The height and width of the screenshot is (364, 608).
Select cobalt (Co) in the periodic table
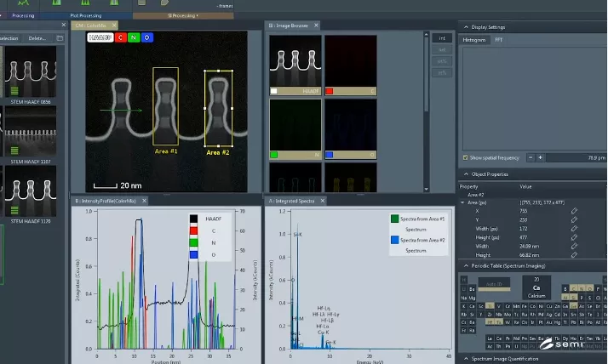533,306
